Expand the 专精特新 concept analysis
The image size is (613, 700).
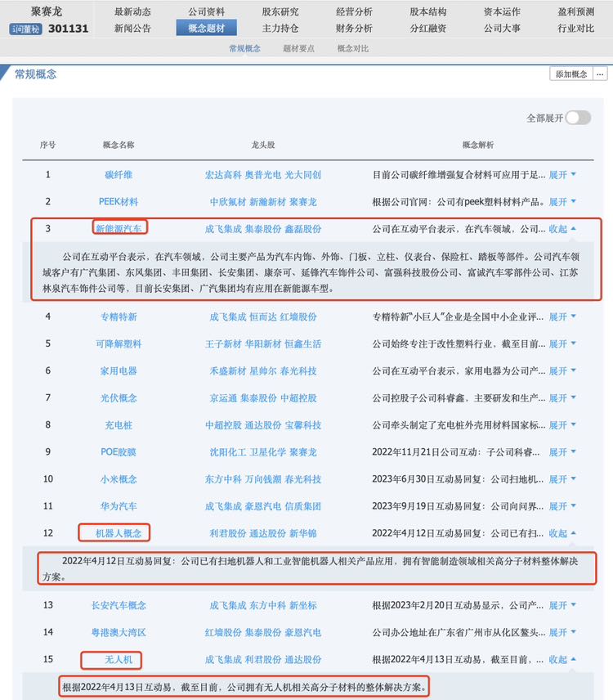562,317
